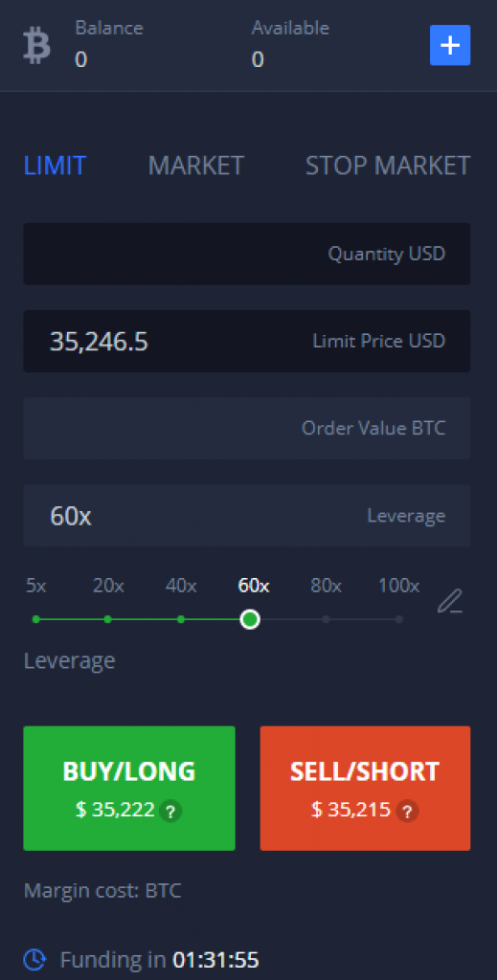Click the Bitcoin logo icon
Screen dimensions: 497x980
(36, 46)
